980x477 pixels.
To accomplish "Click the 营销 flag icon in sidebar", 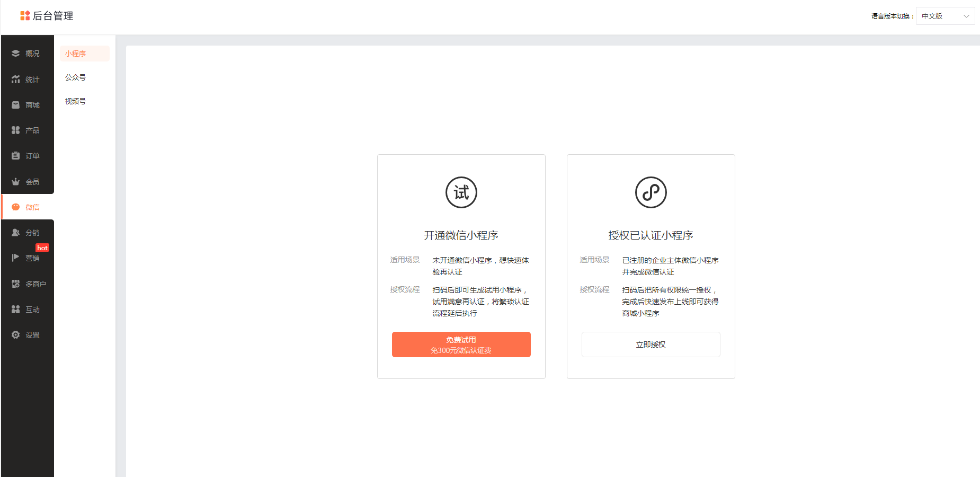I will pos(15,258).
